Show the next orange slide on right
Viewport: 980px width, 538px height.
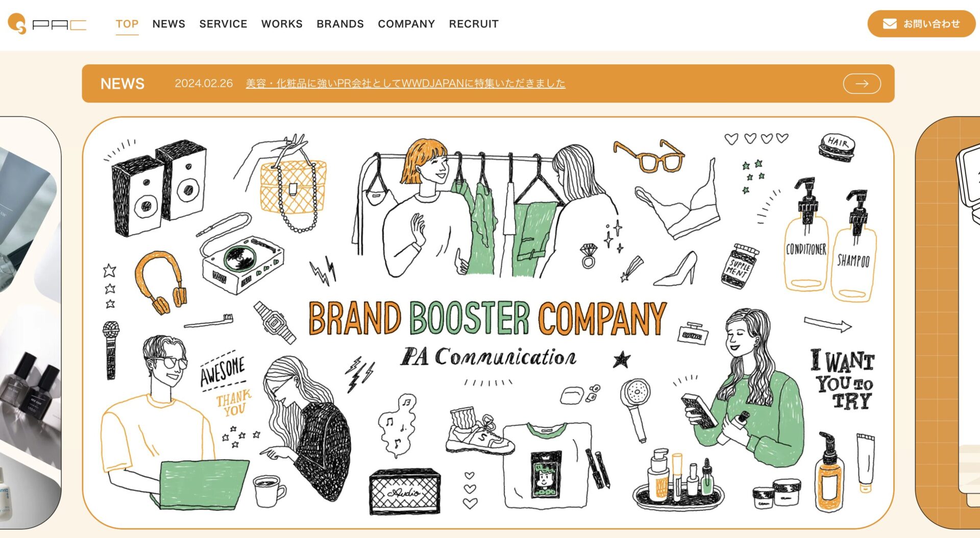[948, 323]
